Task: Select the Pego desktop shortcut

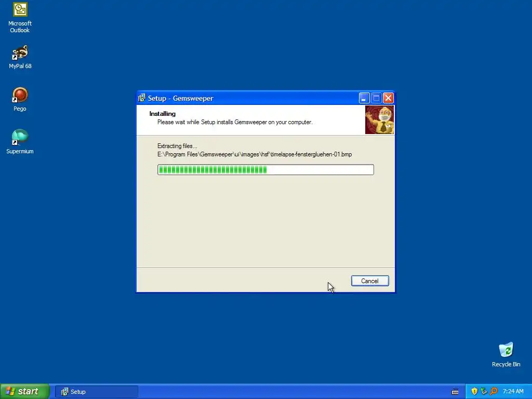Action: tap(20, 99)
